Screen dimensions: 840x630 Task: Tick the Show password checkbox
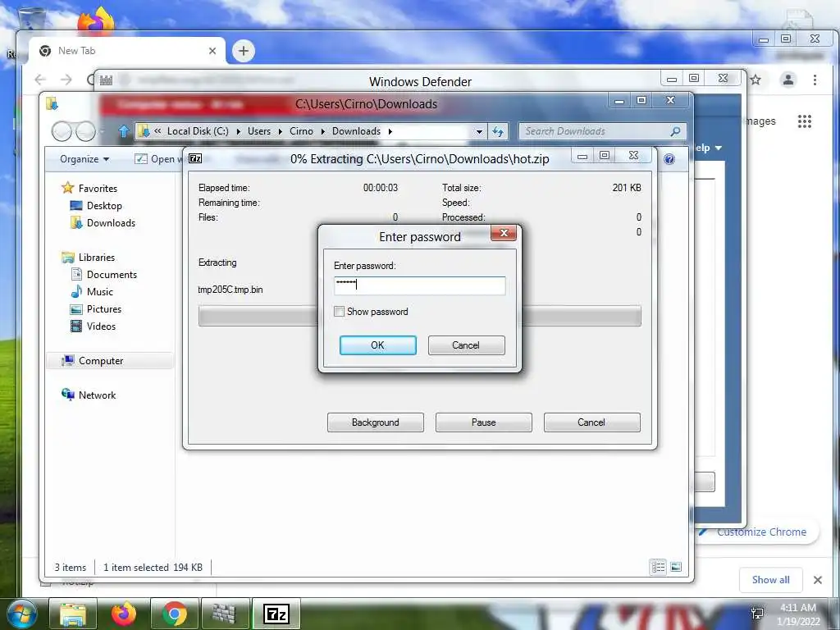pos(339,312)
